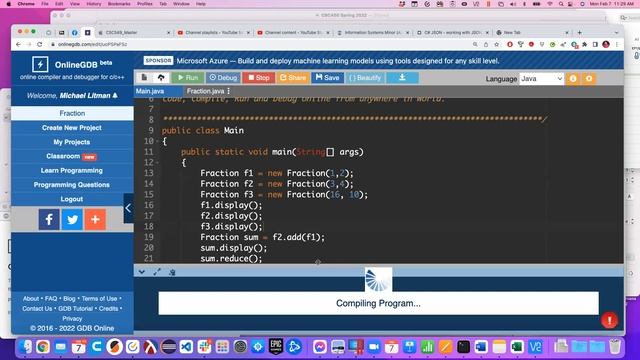The image size is (640, 360).
Task: Open the FAQ link
Action: click(51, 299)
